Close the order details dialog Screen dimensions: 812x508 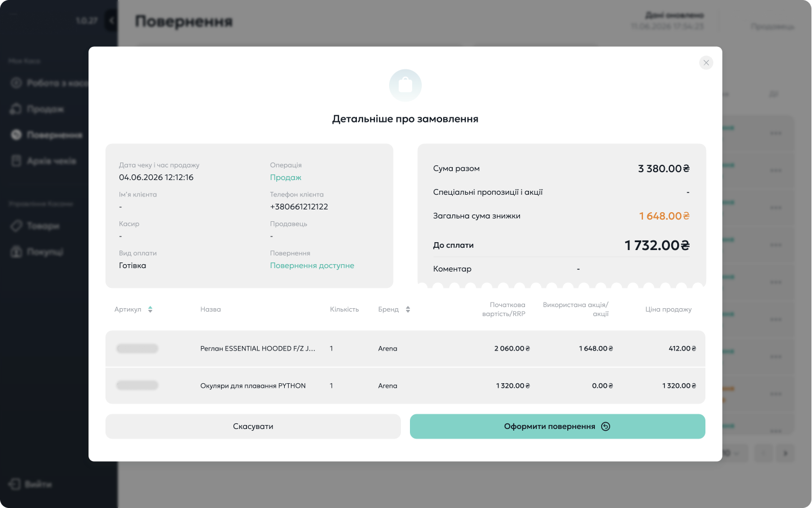click(706, 63)
